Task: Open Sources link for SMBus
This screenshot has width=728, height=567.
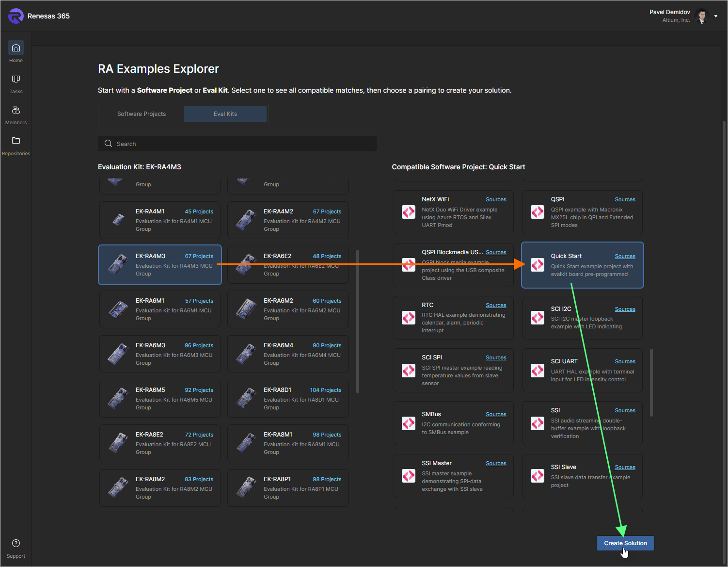Action: click(496, 414)
